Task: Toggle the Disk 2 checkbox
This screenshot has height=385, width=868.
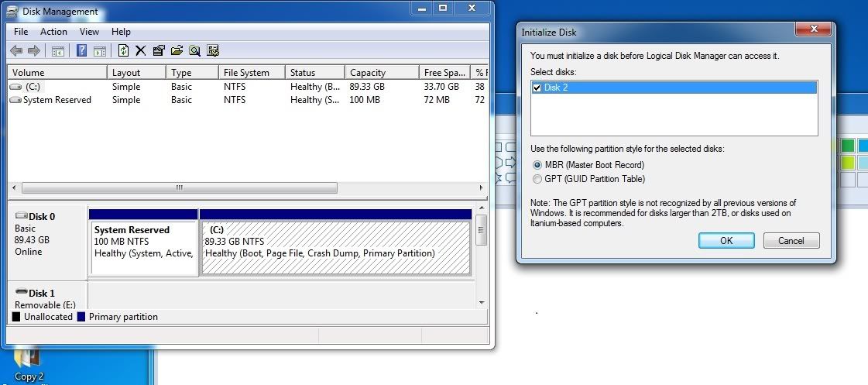Action: [537, 88]
